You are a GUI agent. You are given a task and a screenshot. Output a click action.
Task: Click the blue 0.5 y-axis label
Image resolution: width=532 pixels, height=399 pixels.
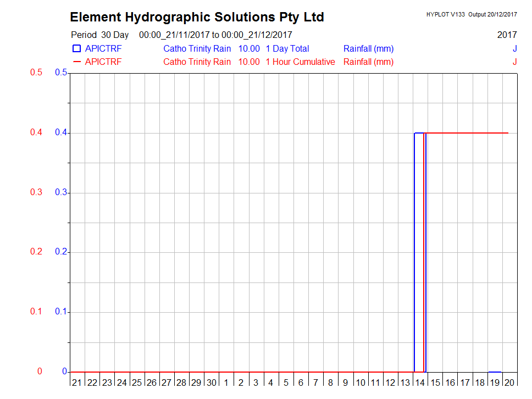(61, 73)
